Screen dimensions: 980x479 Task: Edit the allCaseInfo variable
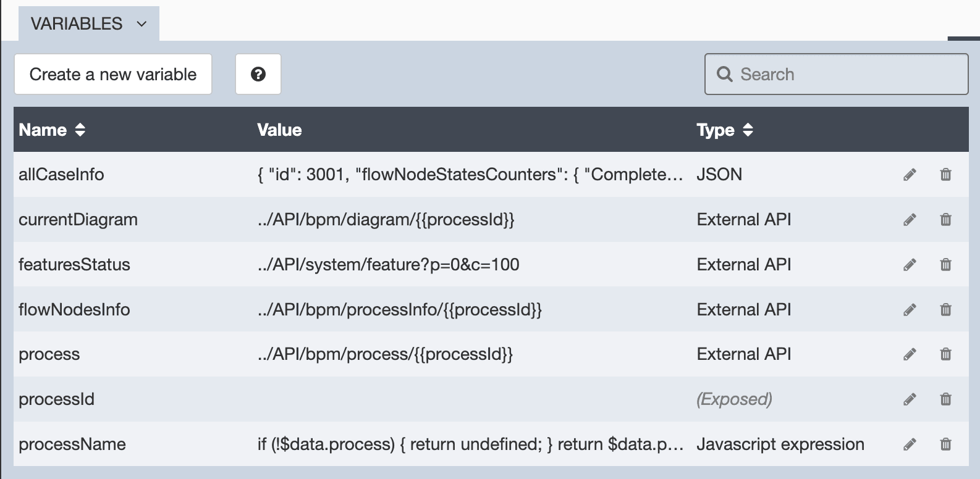tap(908, 175)
